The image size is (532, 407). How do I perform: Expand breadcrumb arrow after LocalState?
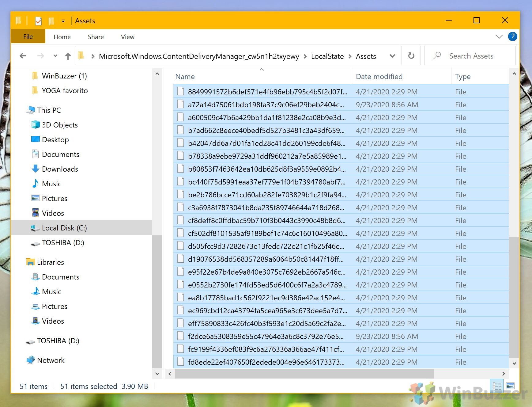350,56
